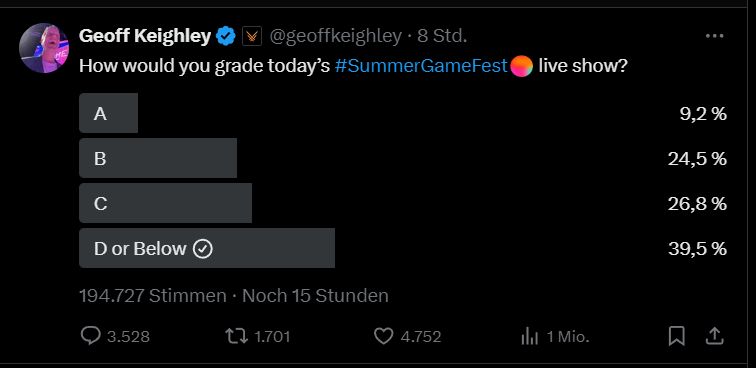Image resolution: width=756 pixels, height=368 pixels.
Task: Bookmark the tweet
Action: point(676,336)
